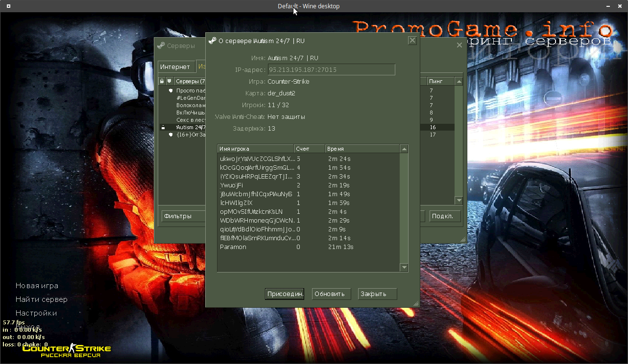Click the Steam logo in server info title bar
The image size is (628, 364).
212,41
